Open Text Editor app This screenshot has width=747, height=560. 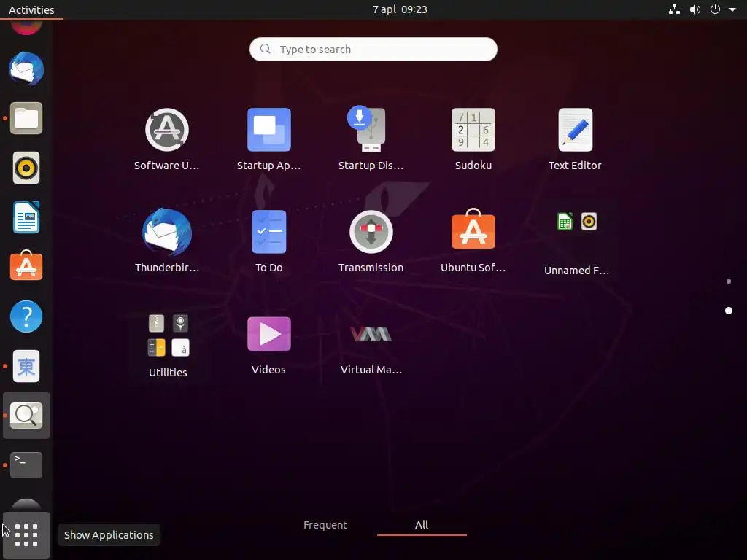click(575, 139)
